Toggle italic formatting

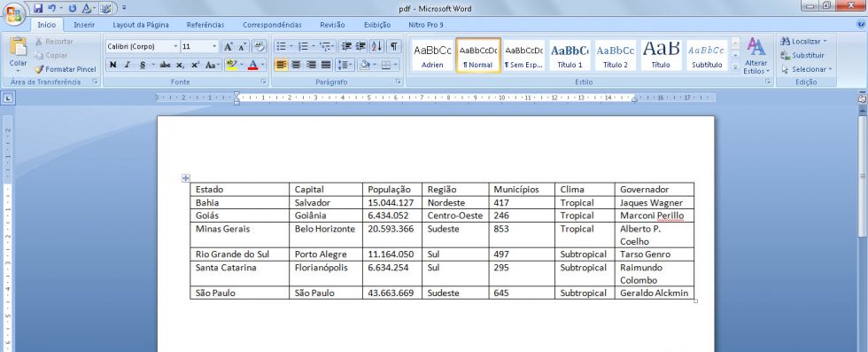click(128, 65)
